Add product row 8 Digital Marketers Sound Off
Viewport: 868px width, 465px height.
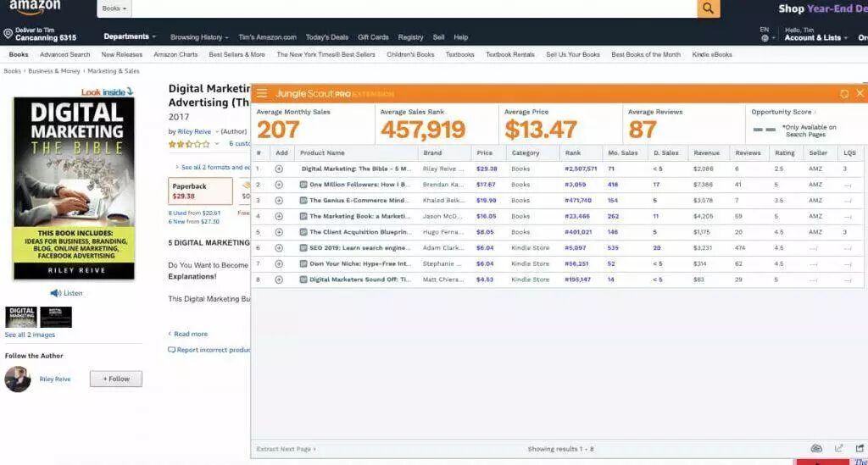pyautogui.click(x=279, y=280)
